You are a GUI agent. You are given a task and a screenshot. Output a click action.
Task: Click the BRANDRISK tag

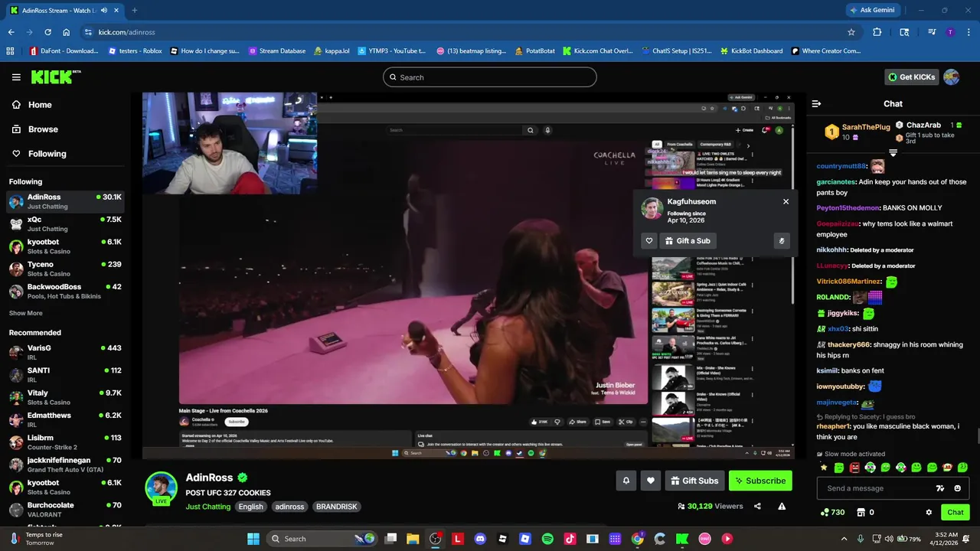click(336, 507)
